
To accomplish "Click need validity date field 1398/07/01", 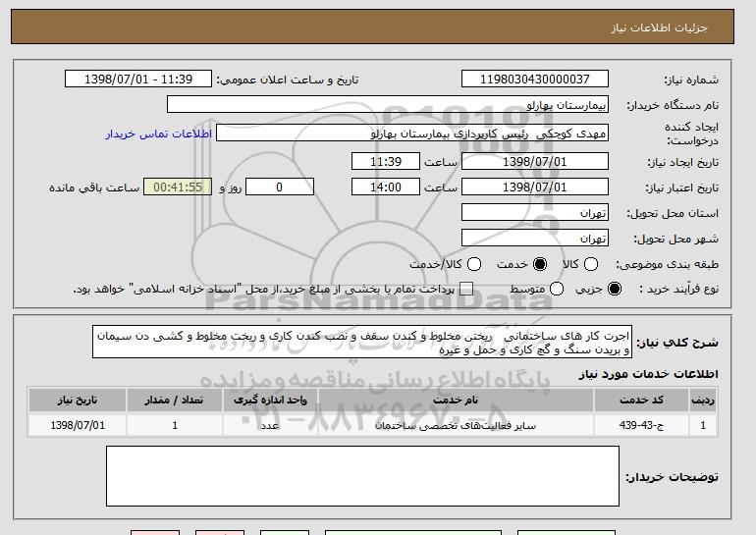I will click(535, 187).
